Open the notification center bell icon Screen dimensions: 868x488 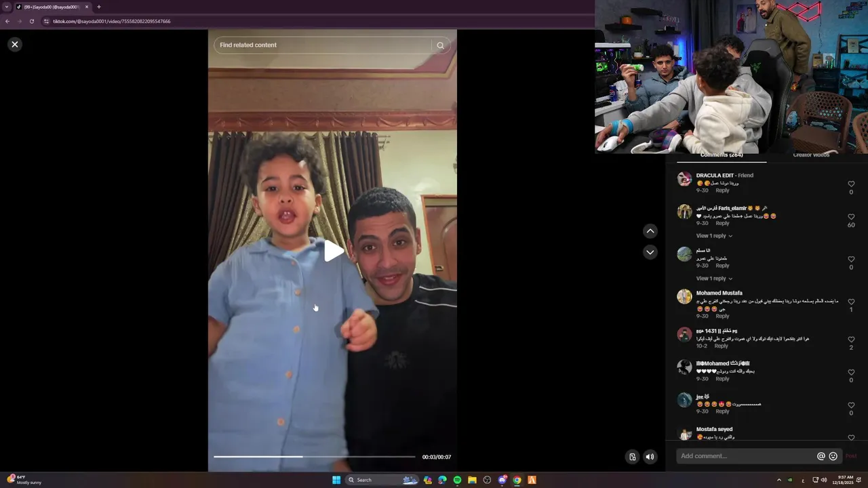(859, 480)
